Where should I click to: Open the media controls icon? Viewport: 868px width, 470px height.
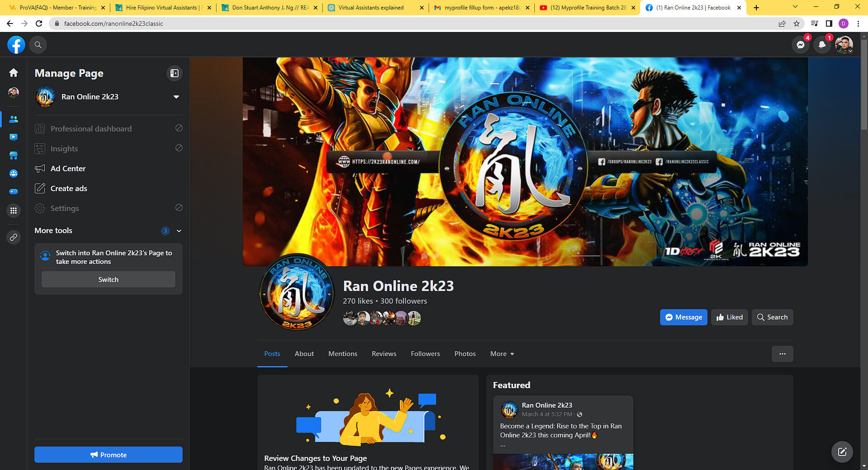click(814, 23)
